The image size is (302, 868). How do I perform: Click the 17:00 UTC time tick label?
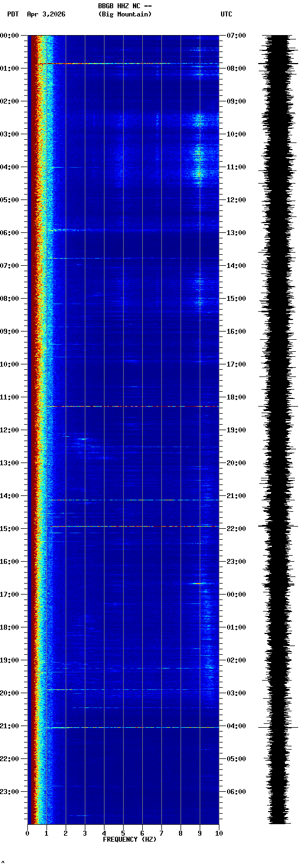[x=236, y=364]
